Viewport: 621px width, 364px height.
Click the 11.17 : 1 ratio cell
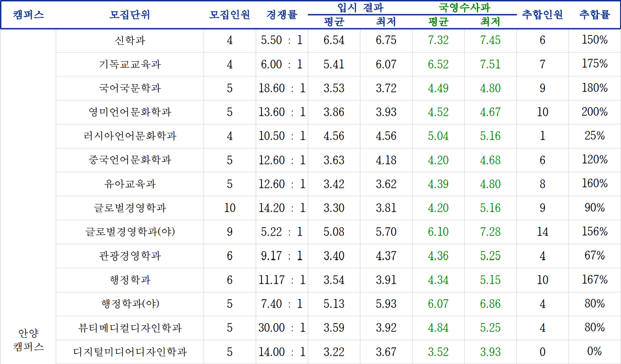(x=282, y=279)
